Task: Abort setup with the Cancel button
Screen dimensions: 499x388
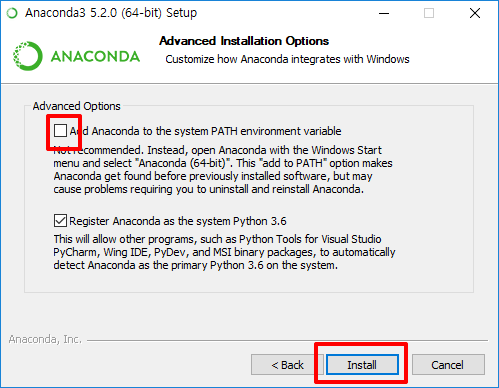Action: pos(448,365)
